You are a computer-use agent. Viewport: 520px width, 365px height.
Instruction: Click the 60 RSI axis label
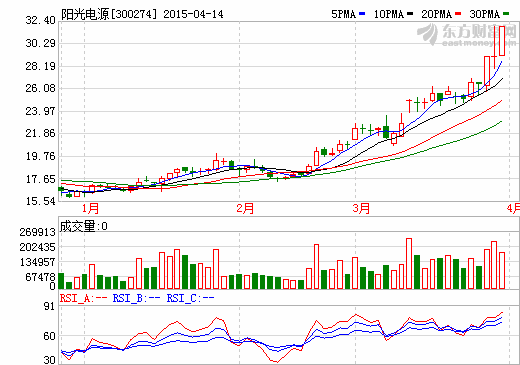coord(49,336)
